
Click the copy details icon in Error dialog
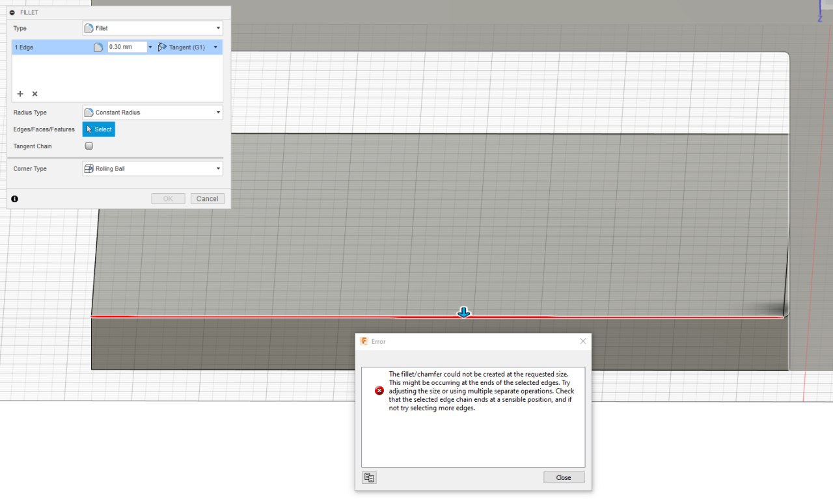(369, 478)
